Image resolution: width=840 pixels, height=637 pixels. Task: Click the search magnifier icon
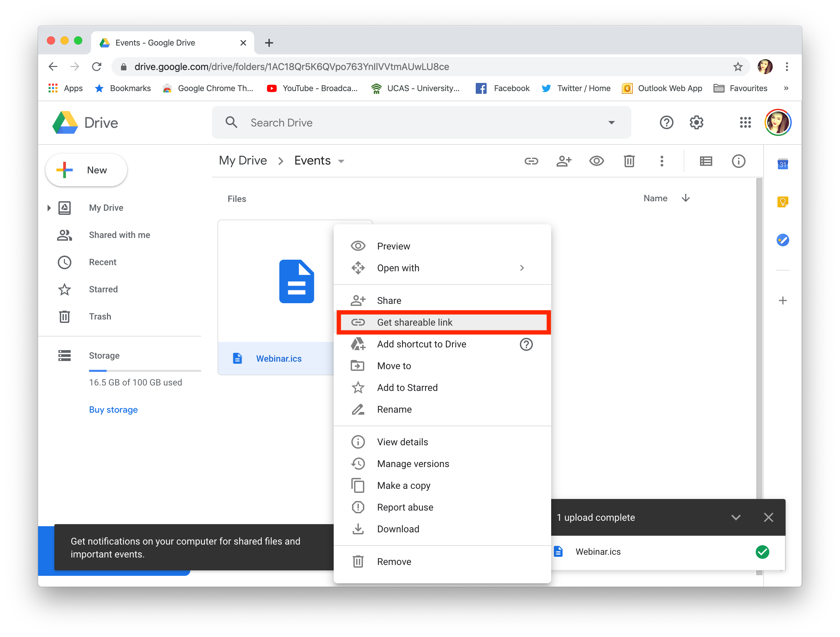231,122
